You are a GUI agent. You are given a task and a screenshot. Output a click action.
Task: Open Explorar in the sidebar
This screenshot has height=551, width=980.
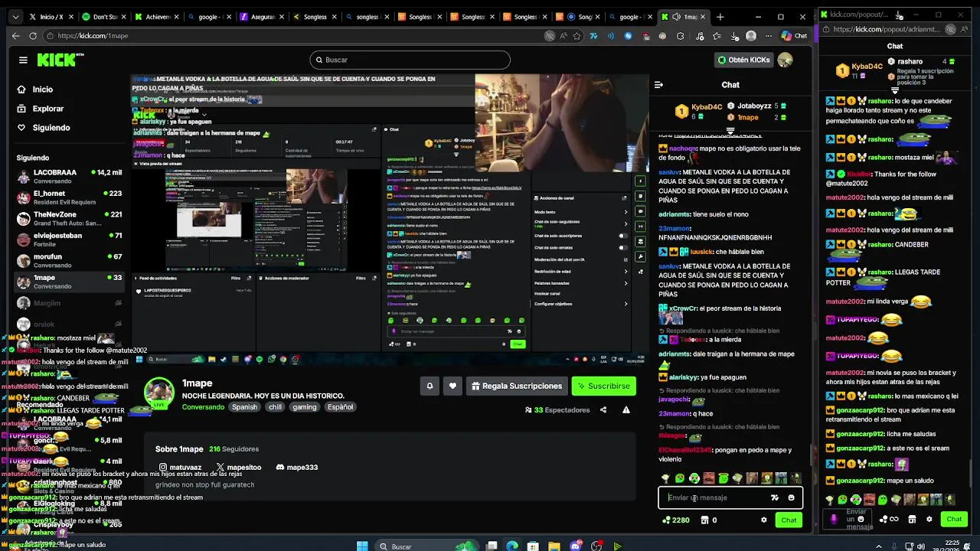(47, 109)
